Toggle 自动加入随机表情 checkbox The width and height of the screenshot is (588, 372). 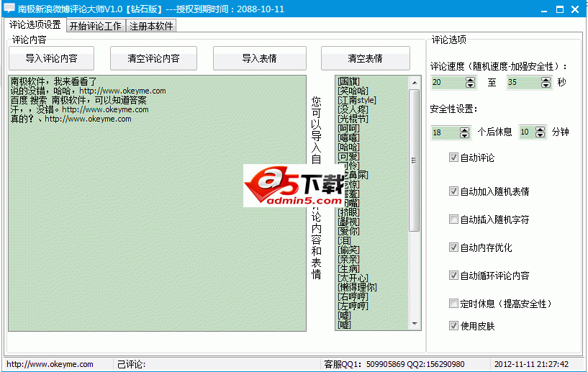453,191
